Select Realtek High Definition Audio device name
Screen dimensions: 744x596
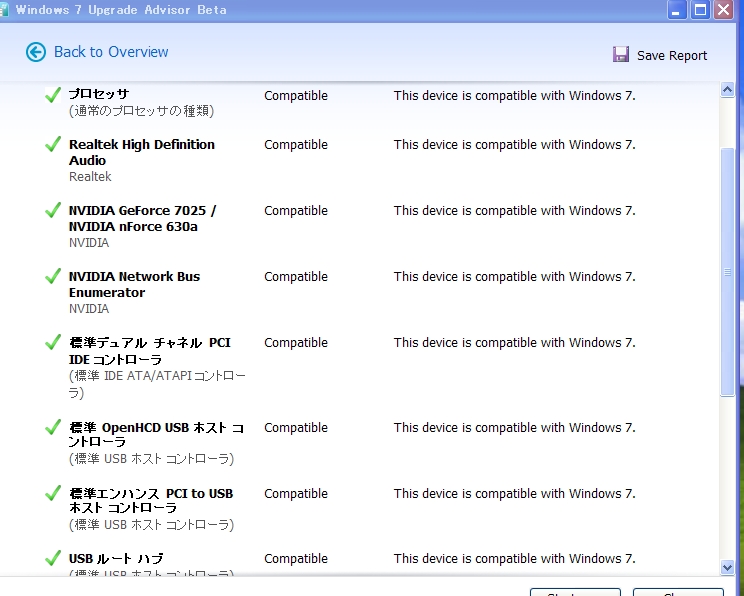(x=142, y=152)
